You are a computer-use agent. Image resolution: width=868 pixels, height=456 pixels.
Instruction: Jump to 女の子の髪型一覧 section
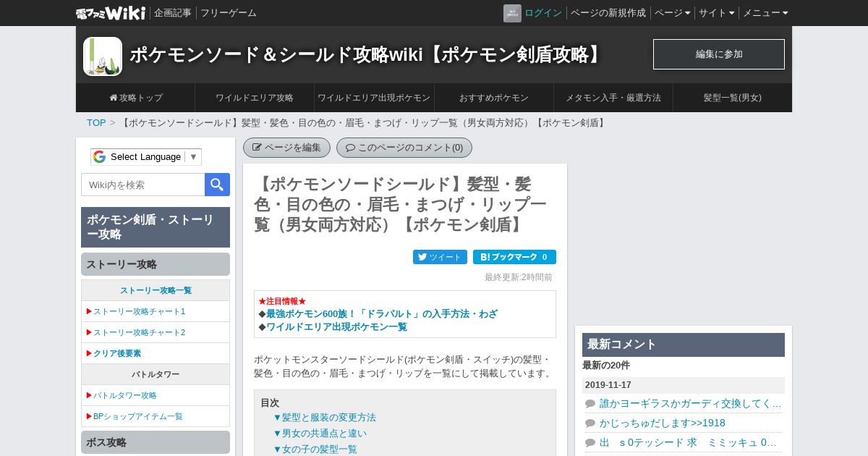pyautogui.click(x=315, y=449)
